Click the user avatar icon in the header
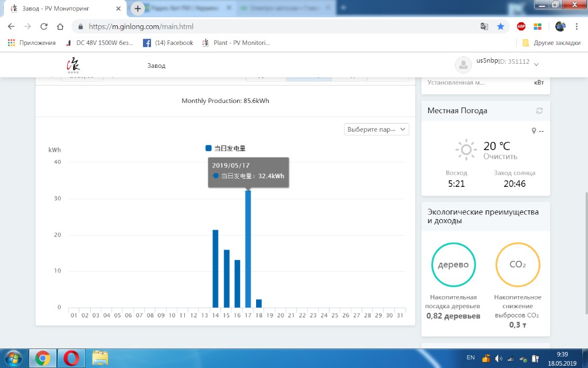 click(x=463, y=65)
